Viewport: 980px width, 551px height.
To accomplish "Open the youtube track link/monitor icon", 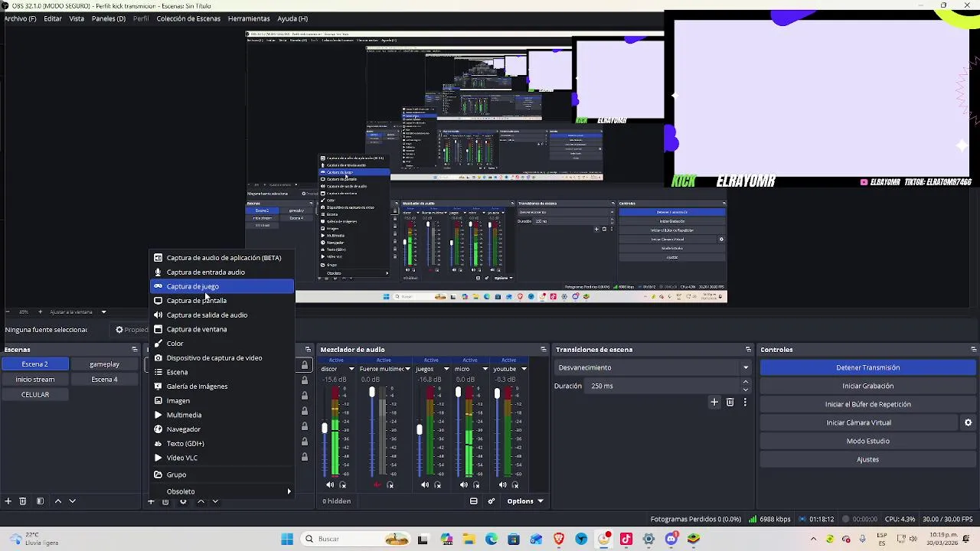I will pos(514,484).
